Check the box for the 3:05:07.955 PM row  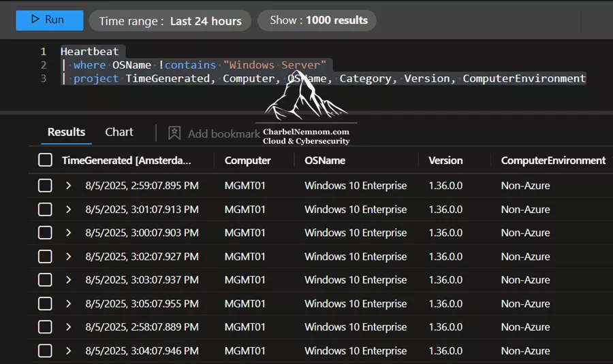[x=45, y=303]
